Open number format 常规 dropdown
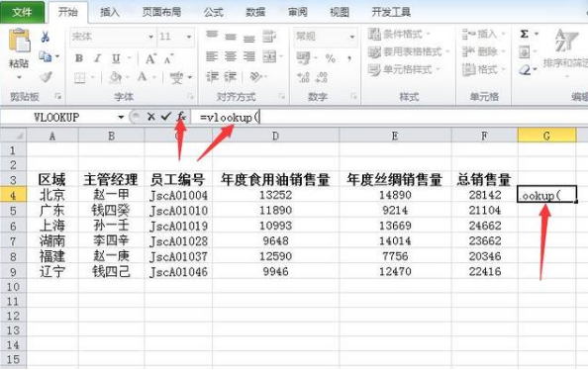 [352, 37]
